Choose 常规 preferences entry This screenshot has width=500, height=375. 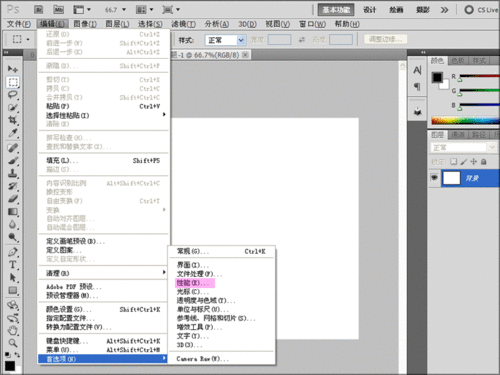(x=221, y=251)
